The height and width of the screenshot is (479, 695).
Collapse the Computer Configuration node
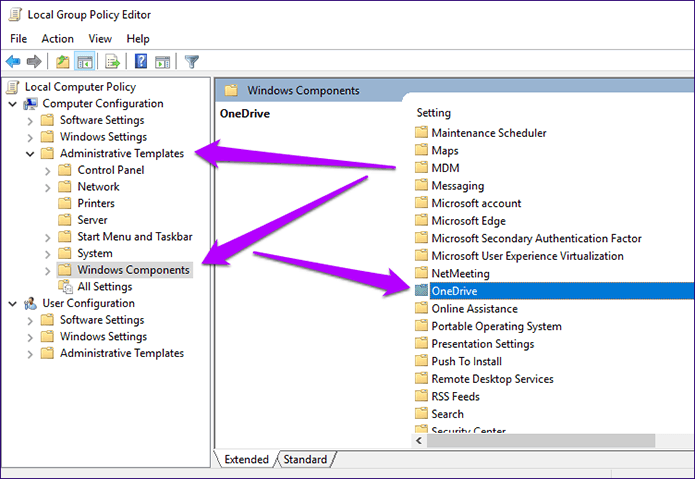pos(12,104)
